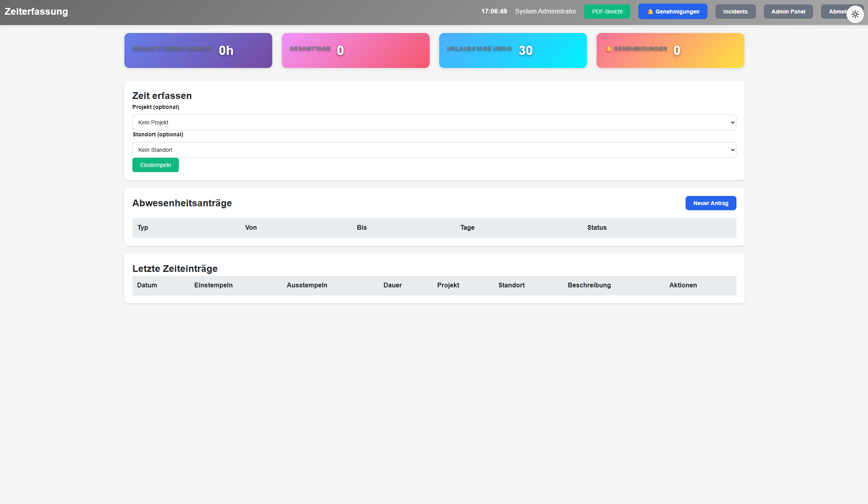Click the Status column header in Abwesenheitsanträge

(x=597, y=228)
